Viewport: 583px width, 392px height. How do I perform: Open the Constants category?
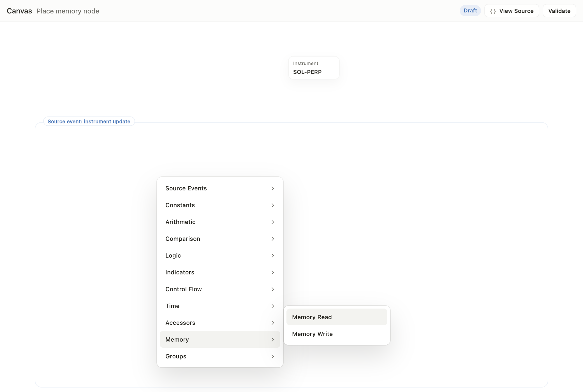220,205
